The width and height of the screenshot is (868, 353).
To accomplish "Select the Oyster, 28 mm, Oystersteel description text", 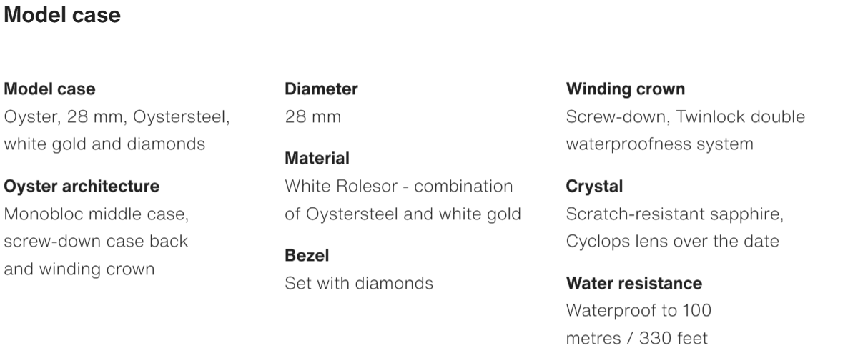I will point(117,116).
